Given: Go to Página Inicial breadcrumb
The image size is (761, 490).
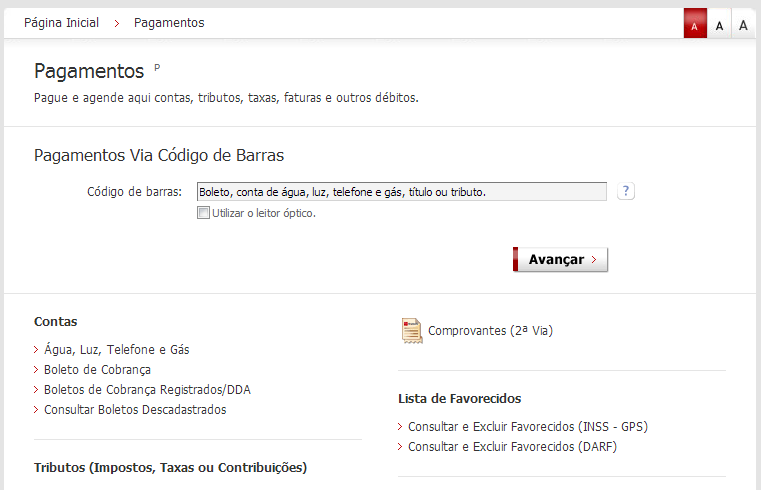Looking at the screenshot, I should pyautogui.click(x=61, y=22).
